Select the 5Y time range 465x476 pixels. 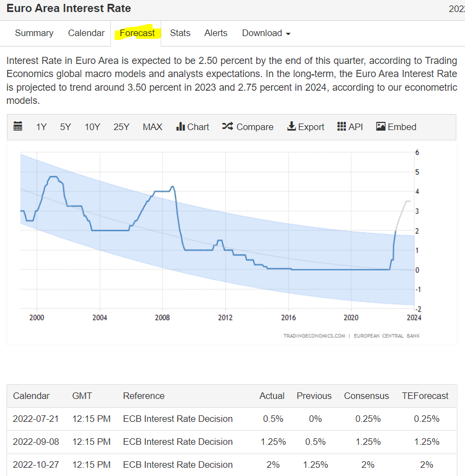(66, 127)
